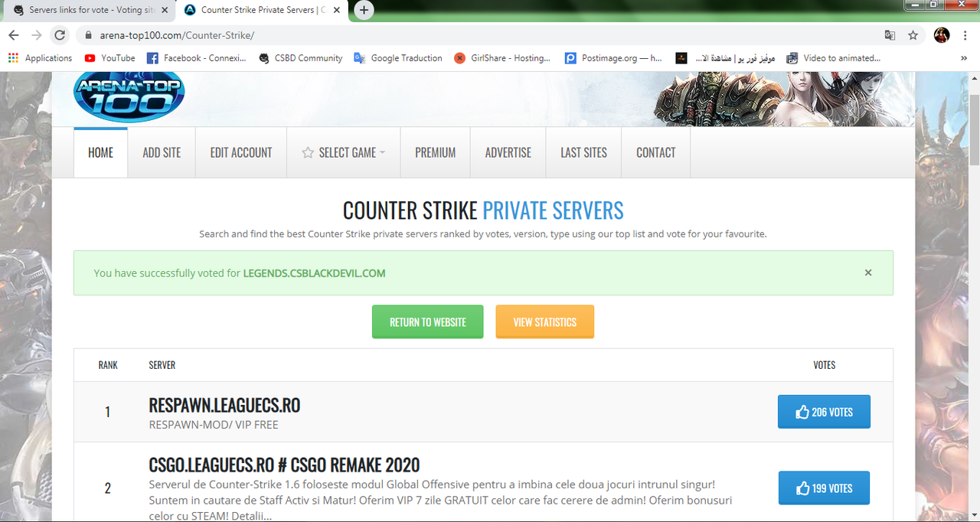Click the SERVER column header
Image resolution: width=980 pixels, height=522 pixels.
[162, 365]
